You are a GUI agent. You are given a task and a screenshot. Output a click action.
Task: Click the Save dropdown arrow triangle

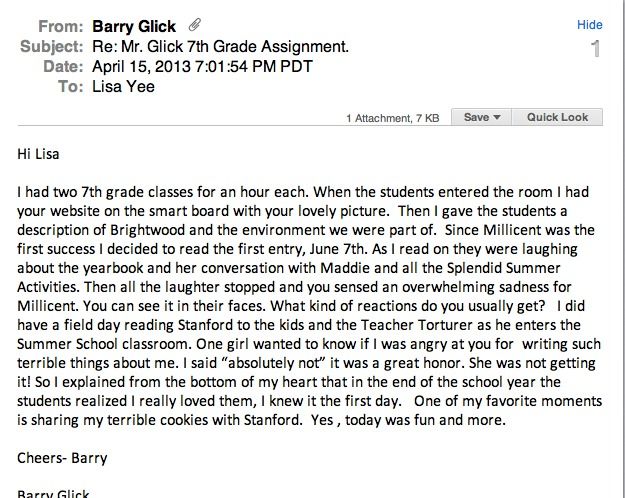coord(497,117)
